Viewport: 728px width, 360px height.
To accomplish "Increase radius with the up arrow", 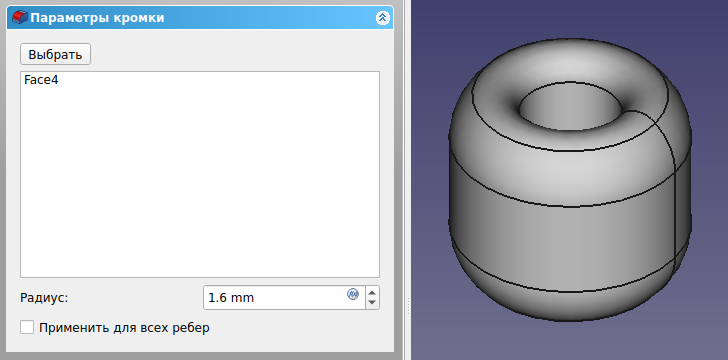I will click(372, 292).
